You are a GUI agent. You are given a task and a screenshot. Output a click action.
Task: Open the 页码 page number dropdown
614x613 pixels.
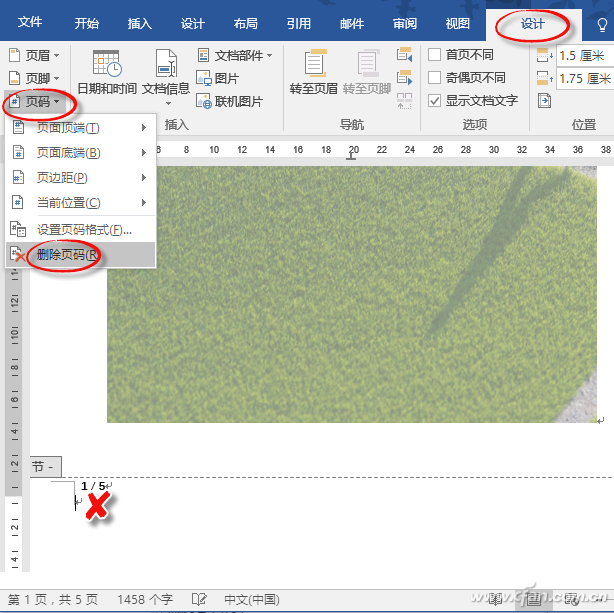[x=34, y=102]
